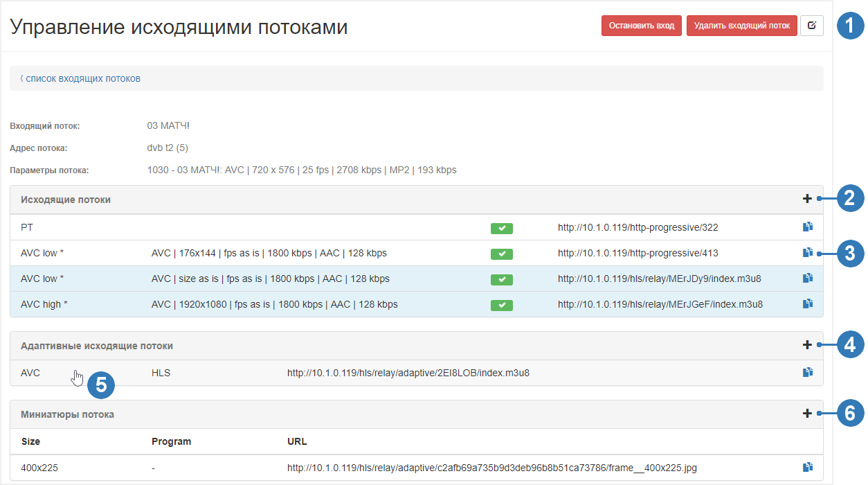Copy URL icon for http-progressive/413 stream
868x485 pixels.
point(807,253)
